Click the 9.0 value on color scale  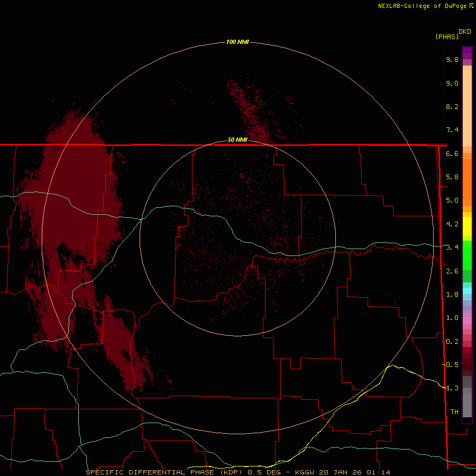[452, 83]
